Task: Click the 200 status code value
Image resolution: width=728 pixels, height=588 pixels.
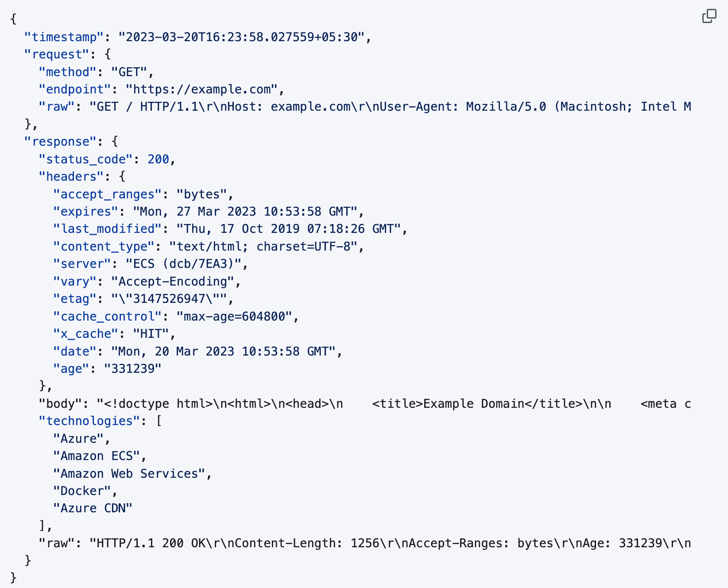Action: point(158,159)
